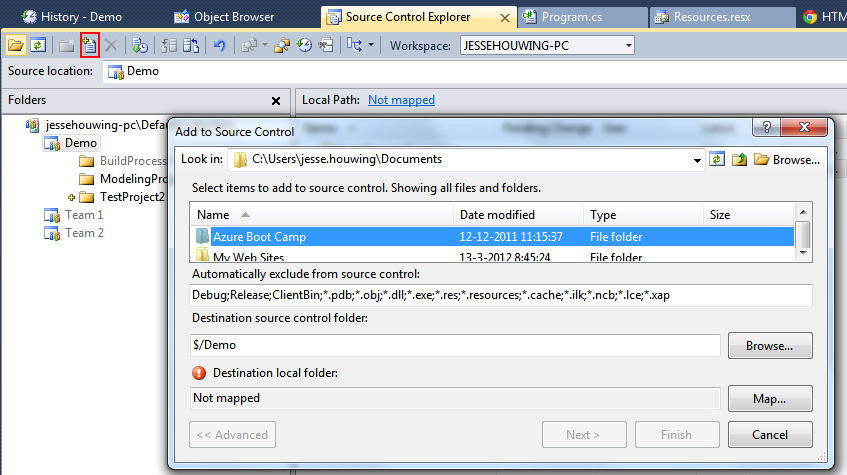Click the Branch toolbar icon

point(355,45)
